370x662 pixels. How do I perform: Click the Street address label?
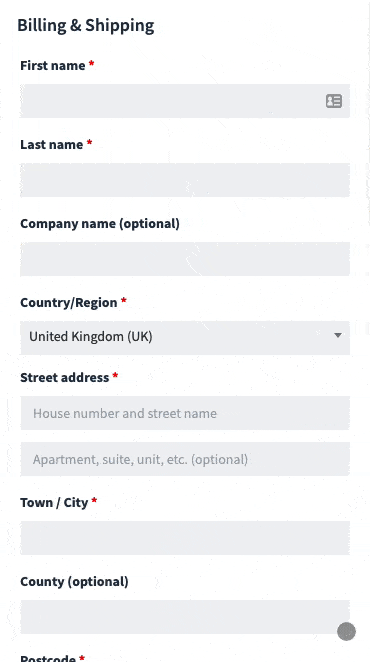(x=65, y=377)
